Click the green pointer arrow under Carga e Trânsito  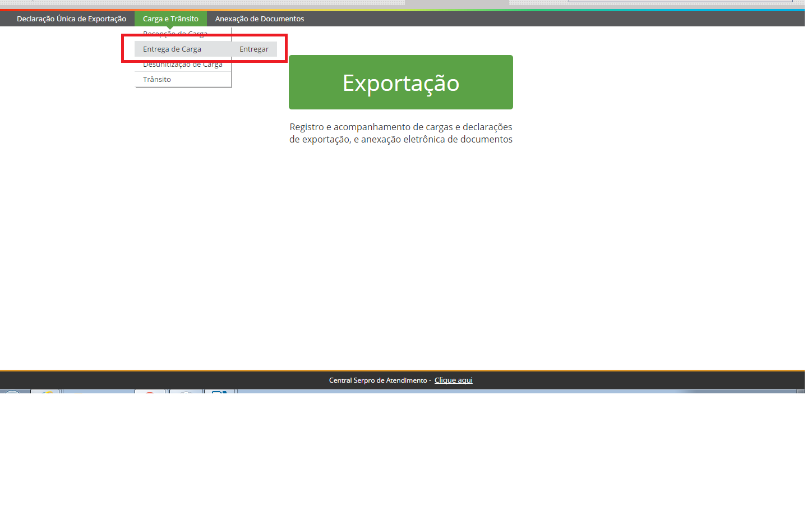click(170, 27)
